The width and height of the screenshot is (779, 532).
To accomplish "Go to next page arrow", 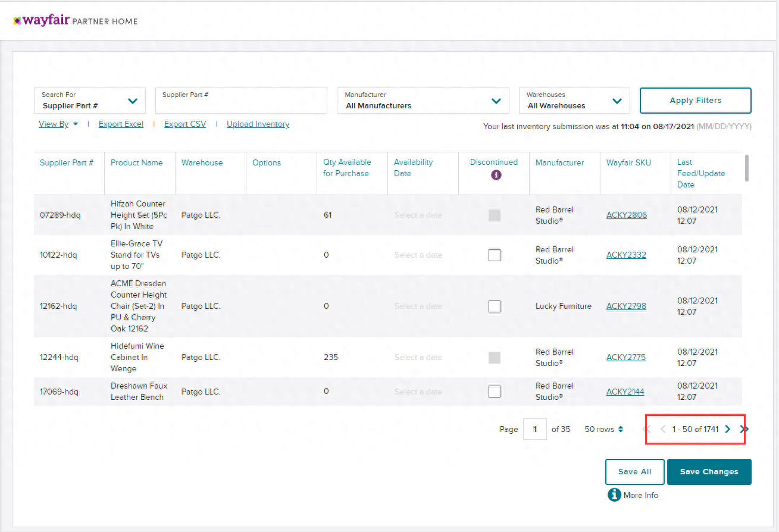I will (x=728, y=429).
